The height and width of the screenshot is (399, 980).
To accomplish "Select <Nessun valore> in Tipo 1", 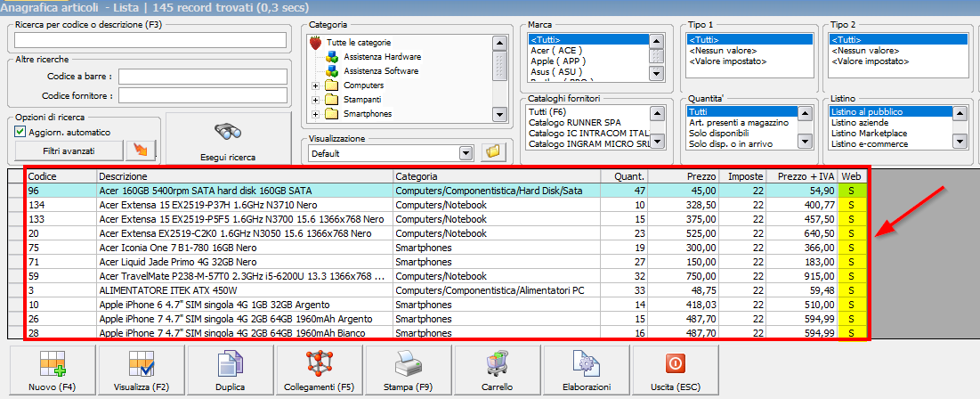I will (x=723, y=50).
